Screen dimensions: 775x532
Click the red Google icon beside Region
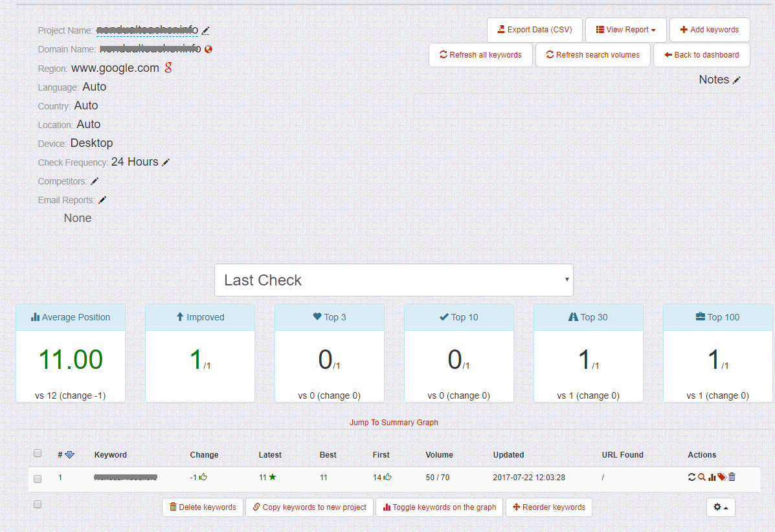[x=168, y=67]
